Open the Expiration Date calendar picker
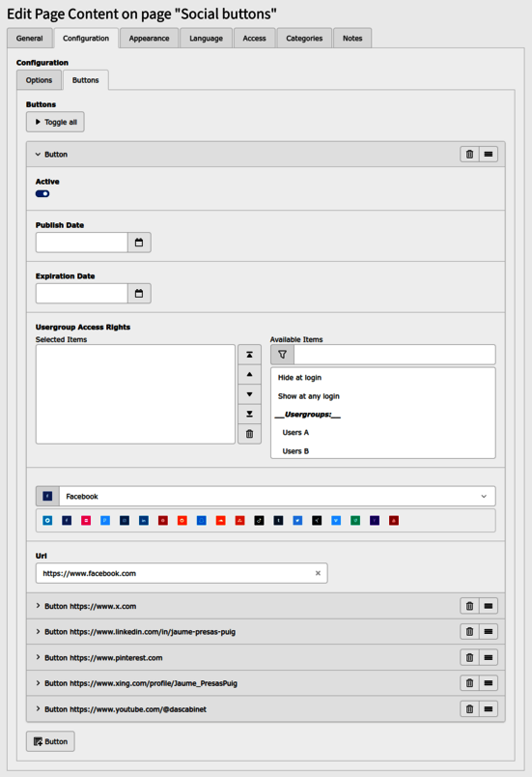Screen dimensions: 532x777 pos(139,294)
